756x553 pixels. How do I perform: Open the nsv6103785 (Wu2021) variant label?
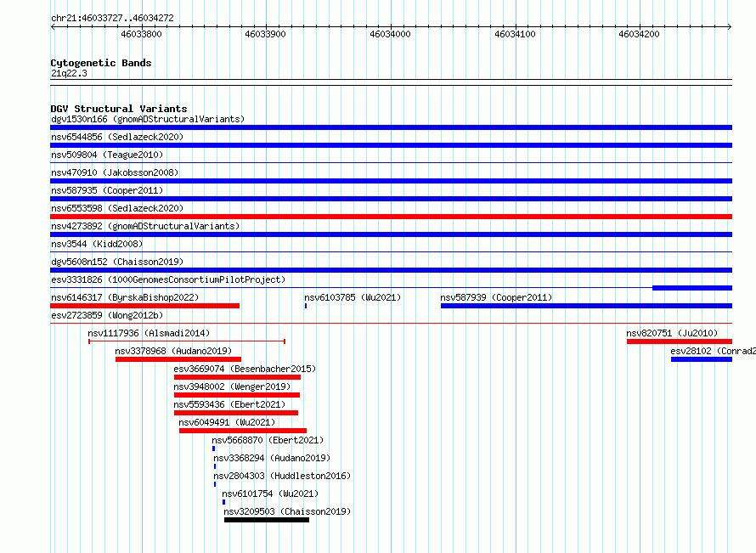(x=353, y=297)
